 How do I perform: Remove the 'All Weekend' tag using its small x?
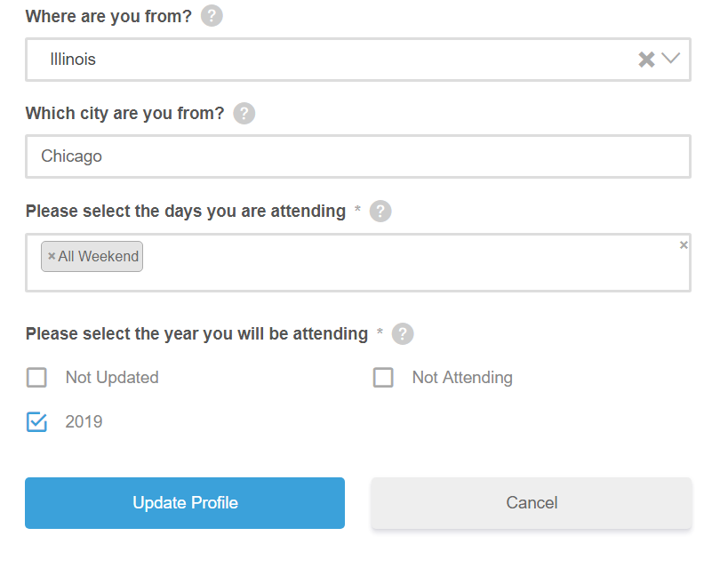pyautogui.click(x=52, y=256)
